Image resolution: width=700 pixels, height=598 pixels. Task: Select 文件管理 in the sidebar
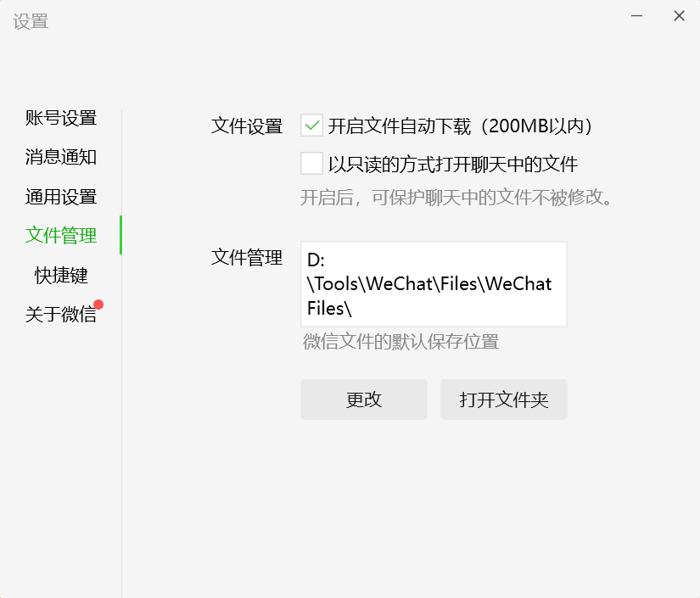tap(61, 235)
